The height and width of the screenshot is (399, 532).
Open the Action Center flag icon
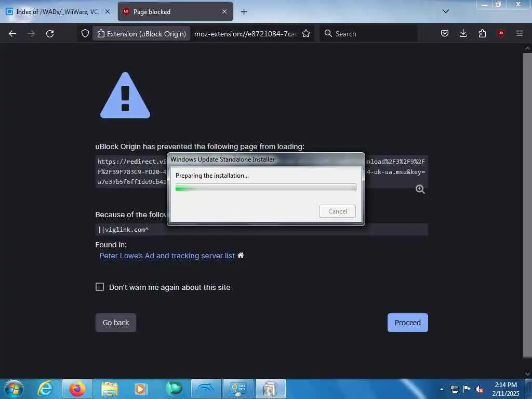(467, 389)
